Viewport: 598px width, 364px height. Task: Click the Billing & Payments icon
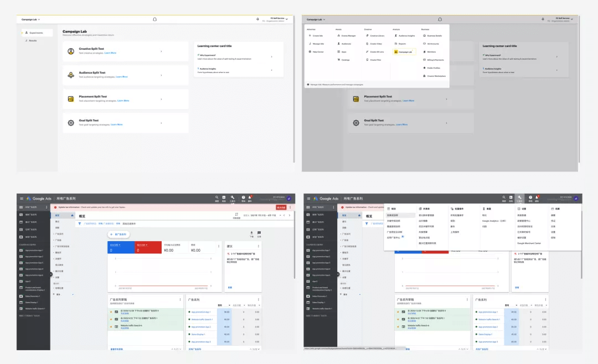coord(425,60)
